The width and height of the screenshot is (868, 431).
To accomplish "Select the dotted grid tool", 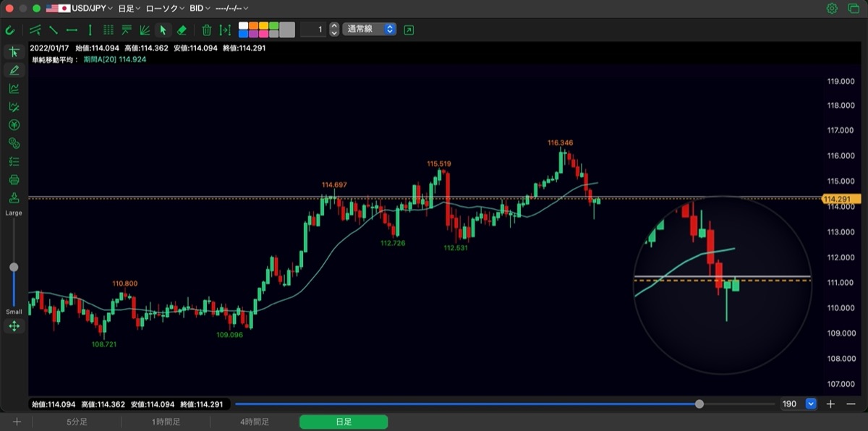I will (x=109, y=30).
